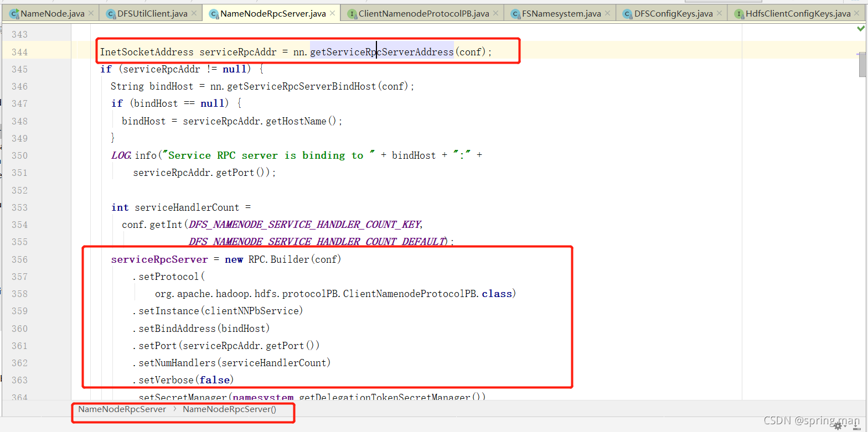Click the NameNode.java class file icon

[x=14, y=13]
